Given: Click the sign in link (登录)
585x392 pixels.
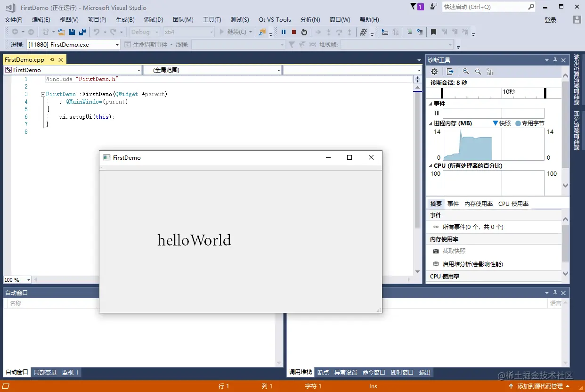Looking at the screenshot, I should [551, 20].
